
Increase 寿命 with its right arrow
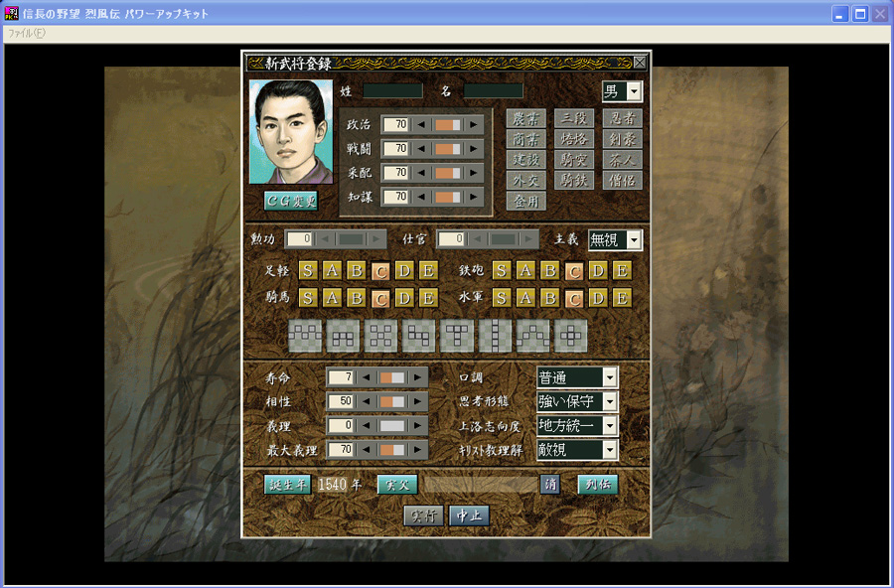[418, 377]
